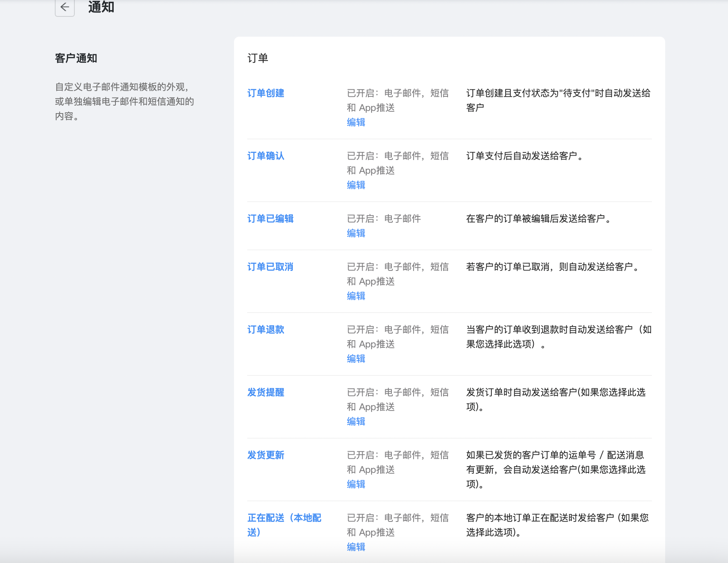Viewport: 728px width, 563px height.
Task: Go back using the arrow button
Action: click(x=65, y=7)
